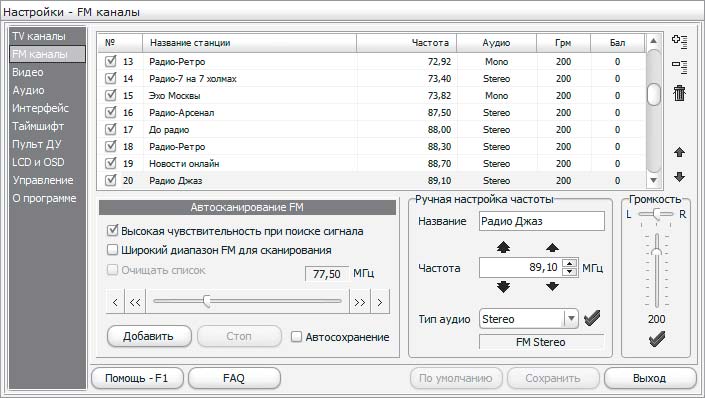Sort by Частота column header

point(406,43)
